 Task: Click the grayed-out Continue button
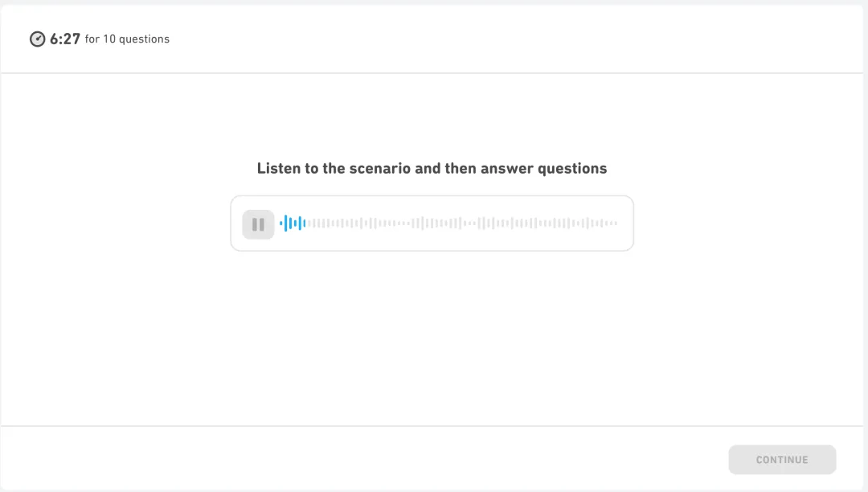782,459
